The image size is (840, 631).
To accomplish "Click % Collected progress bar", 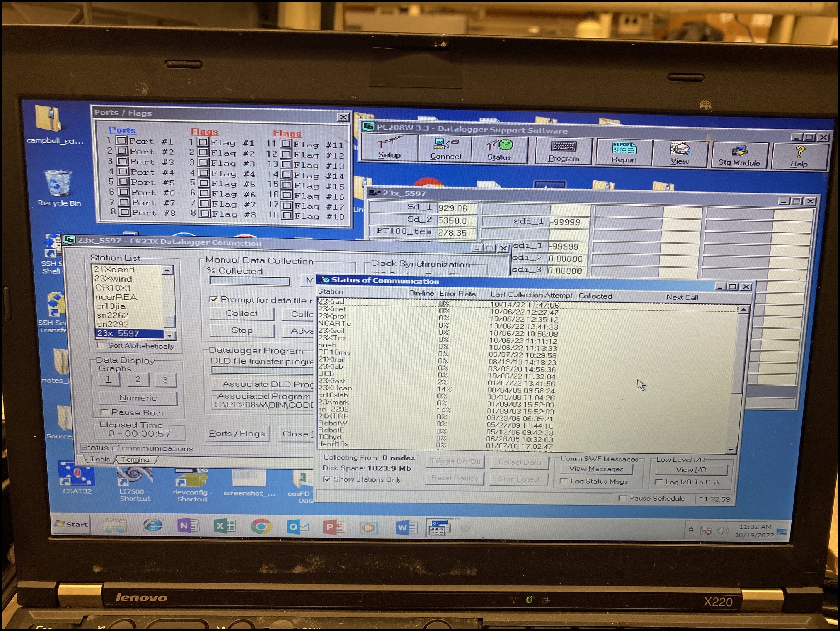I will [249, 281].
